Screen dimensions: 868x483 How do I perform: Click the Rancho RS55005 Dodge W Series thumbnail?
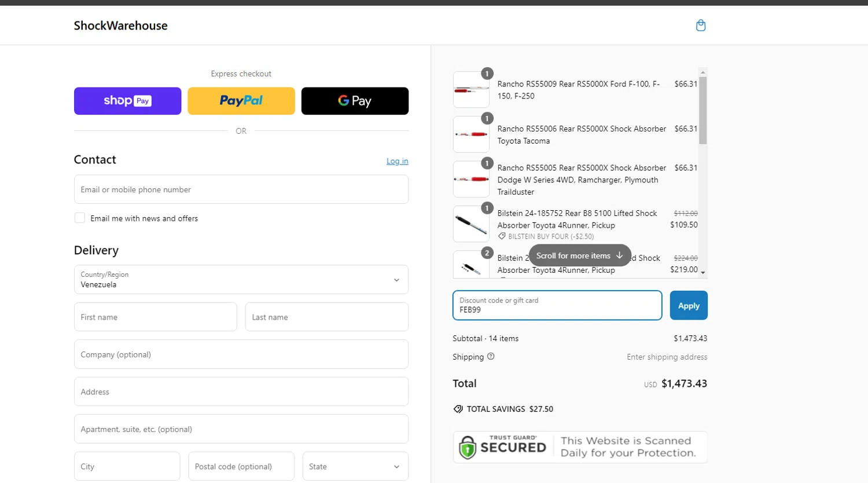[x=471, y=180]
